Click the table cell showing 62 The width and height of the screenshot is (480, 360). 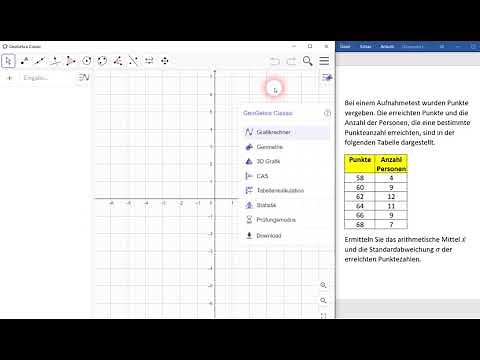coord(360,197)
